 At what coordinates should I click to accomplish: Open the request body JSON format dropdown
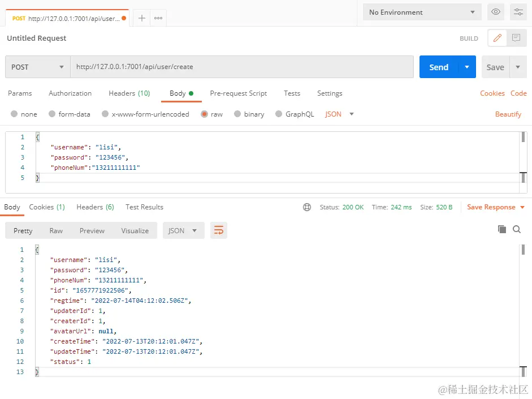[x=339, y=114]
